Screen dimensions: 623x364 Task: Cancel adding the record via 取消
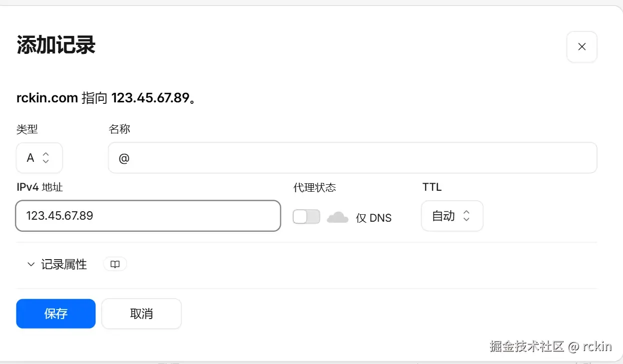[x=141, y=314]
